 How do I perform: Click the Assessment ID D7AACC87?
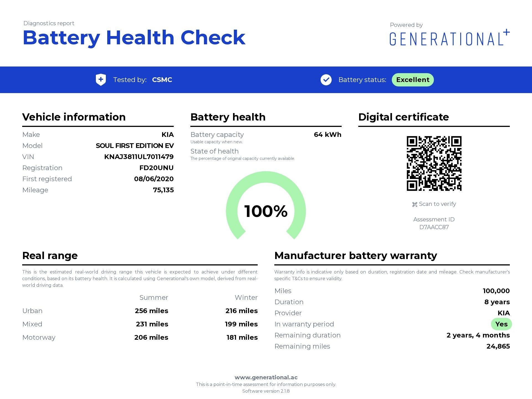[434, 227]
